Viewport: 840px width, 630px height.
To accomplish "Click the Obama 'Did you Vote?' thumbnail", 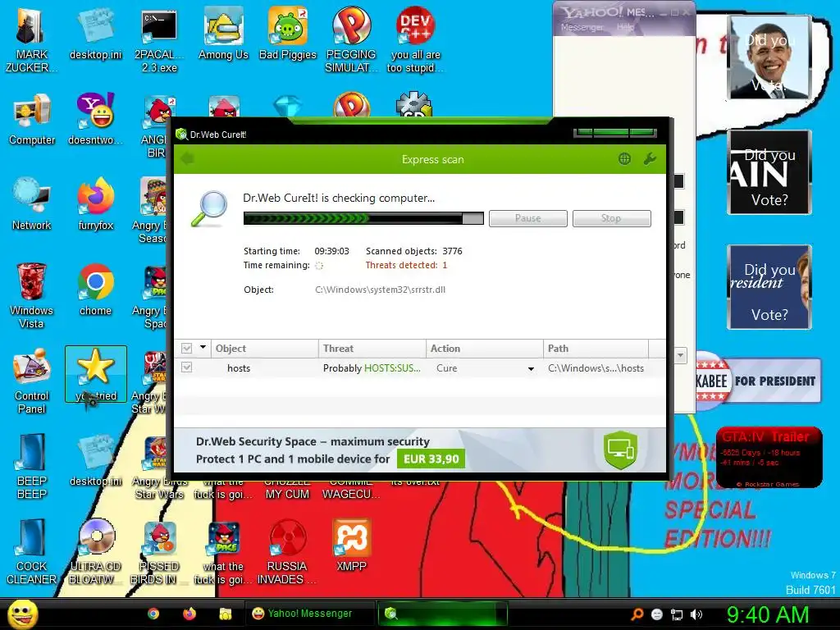I will tap(769, 57).
